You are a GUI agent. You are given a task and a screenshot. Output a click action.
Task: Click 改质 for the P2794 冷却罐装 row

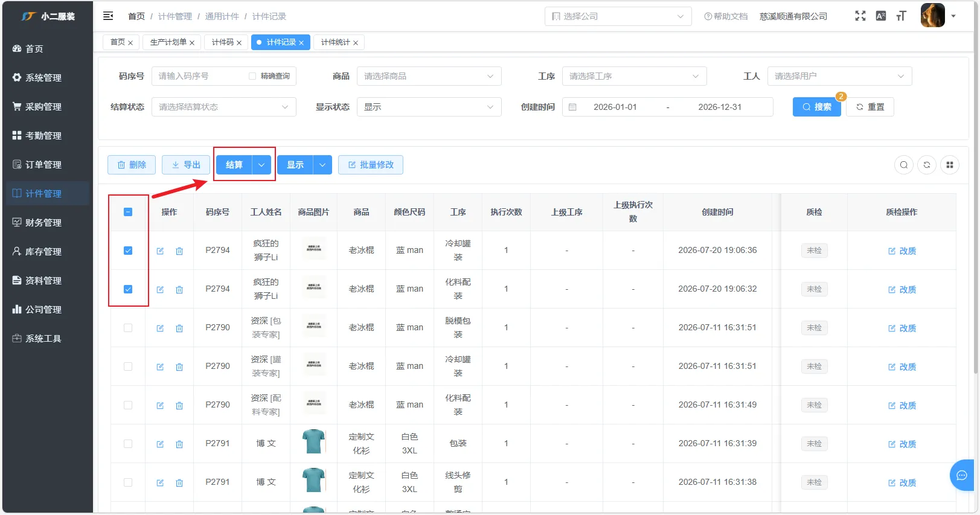902,251
